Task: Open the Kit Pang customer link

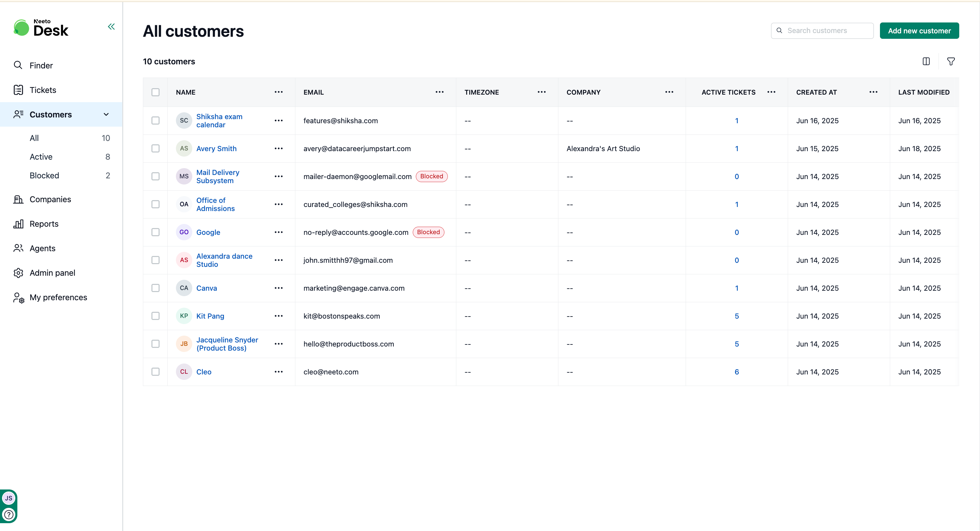Action: pyautogui.click(x=210, y=316)
